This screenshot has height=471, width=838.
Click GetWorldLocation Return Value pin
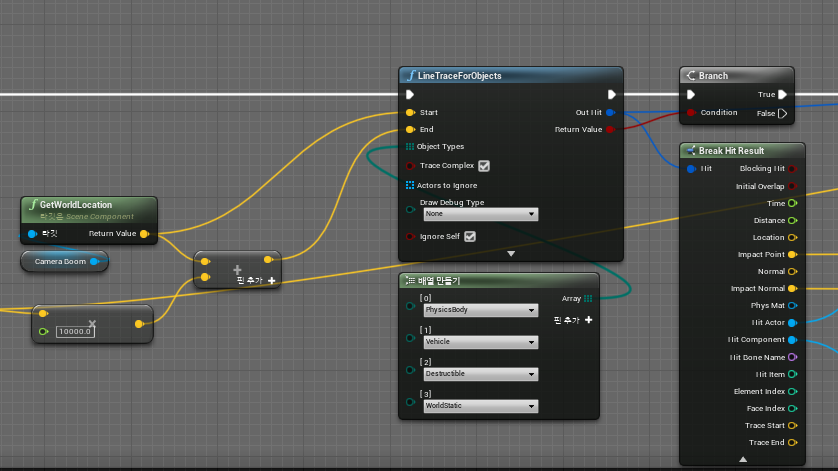click(144, 234)
